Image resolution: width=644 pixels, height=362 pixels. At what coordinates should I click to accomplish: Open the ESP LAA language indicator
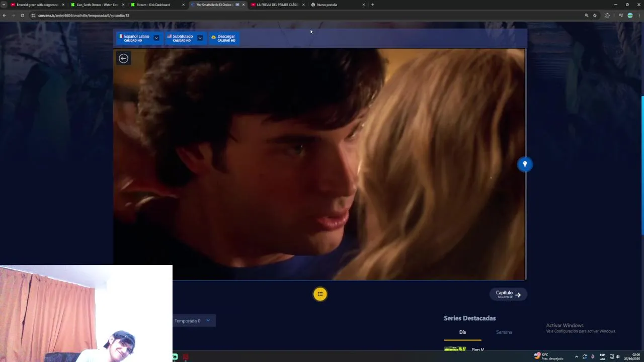[x=602, y=356]
